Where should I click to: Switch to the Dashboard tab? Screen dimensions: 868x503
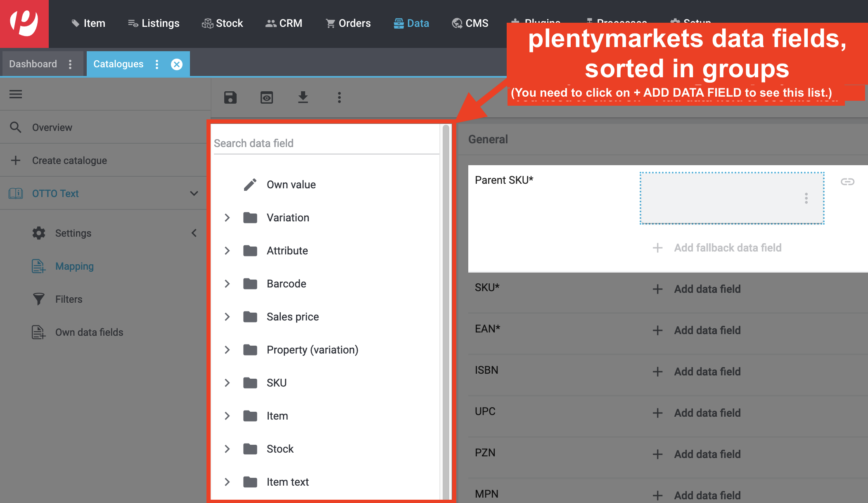33,64
